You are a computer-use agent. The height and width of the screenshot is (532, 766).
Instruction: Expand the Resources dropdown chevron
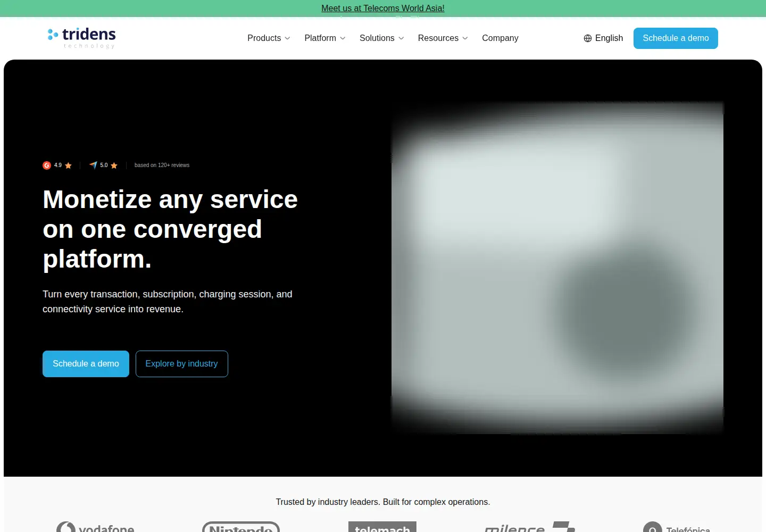(x=465, y=38)
